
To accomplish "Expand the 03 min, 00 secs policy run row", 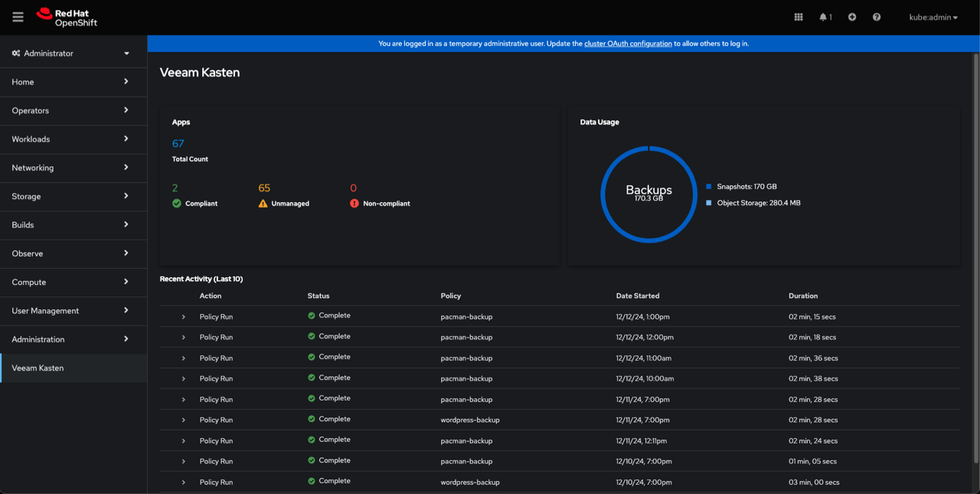I will pos(184,483).
